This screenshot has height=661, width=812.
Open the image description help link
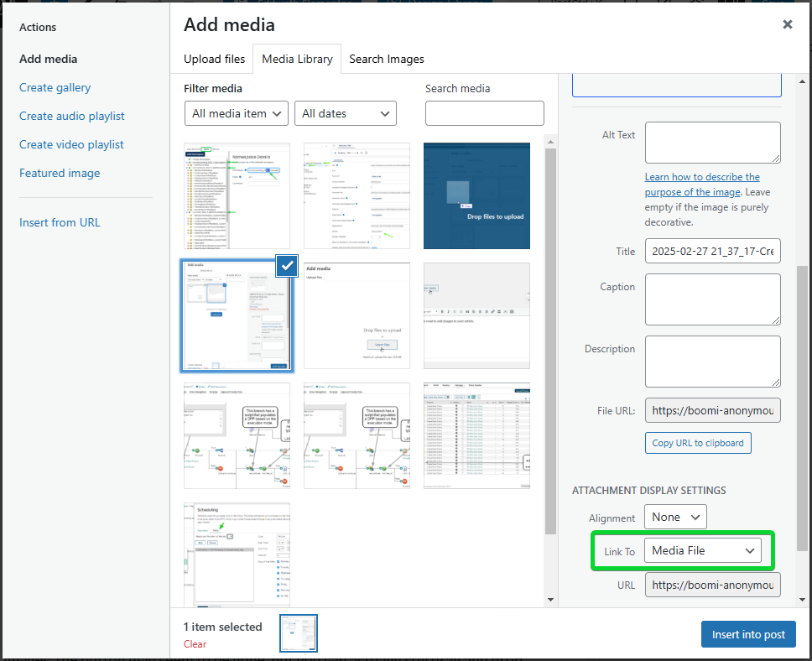tap(702, 185)
